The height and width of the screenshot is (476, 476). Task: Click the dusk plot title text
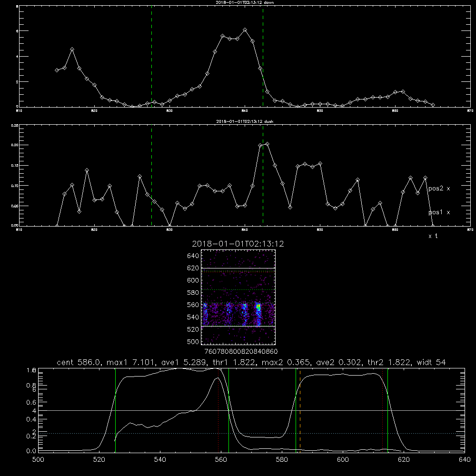pos(245,121)
